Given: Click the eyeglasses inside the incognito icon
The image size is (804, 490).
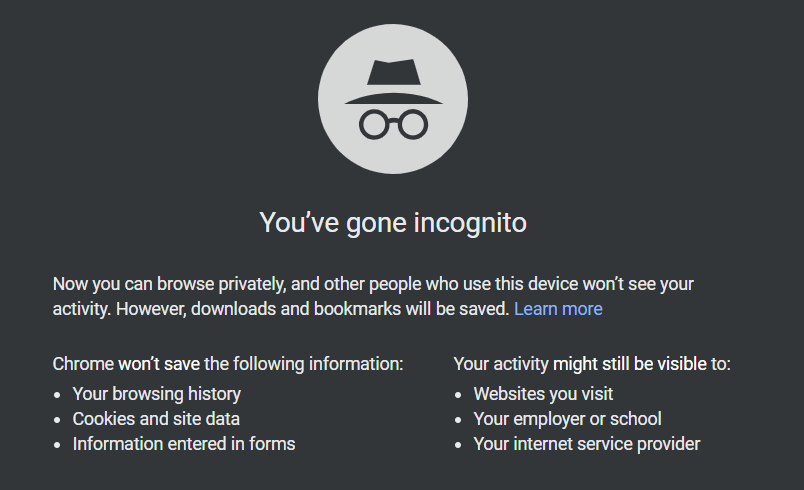Looking at the screenshot, I should tap(393, 124).
